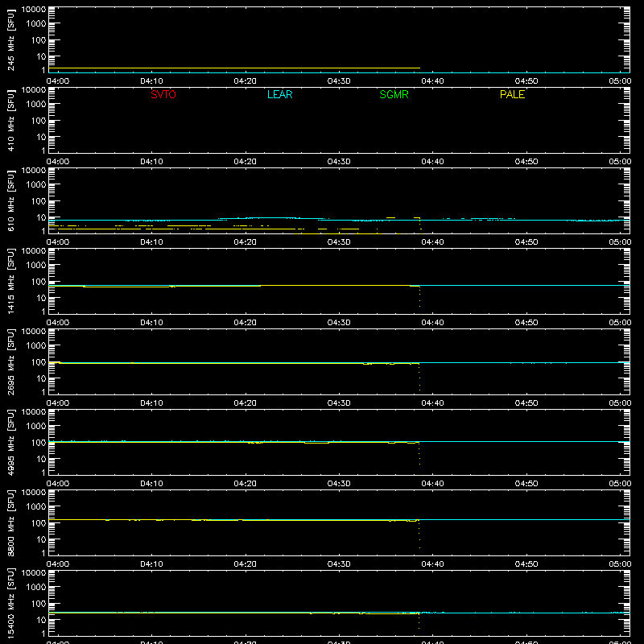Click 04:00 tick below the 245 MHz panel
Screen dimensions: 644x644
point(58,81)
